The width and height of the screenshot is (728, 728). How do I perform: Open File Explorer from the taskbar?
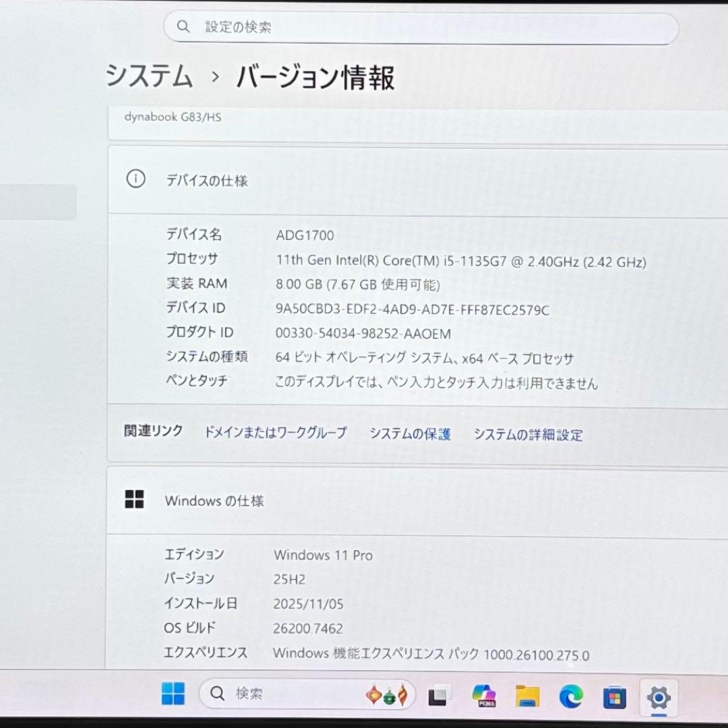click(529, 694)
